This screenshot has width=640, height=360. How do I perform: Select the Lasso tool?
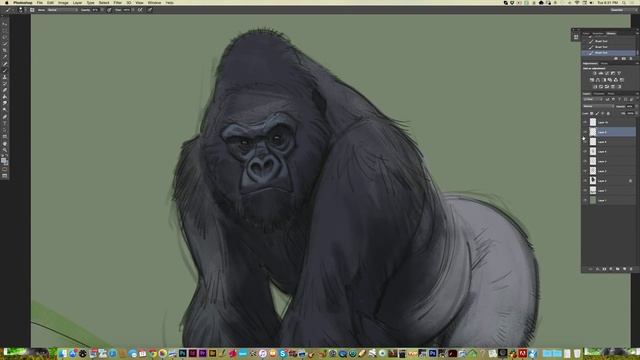(x=5, y=37)
